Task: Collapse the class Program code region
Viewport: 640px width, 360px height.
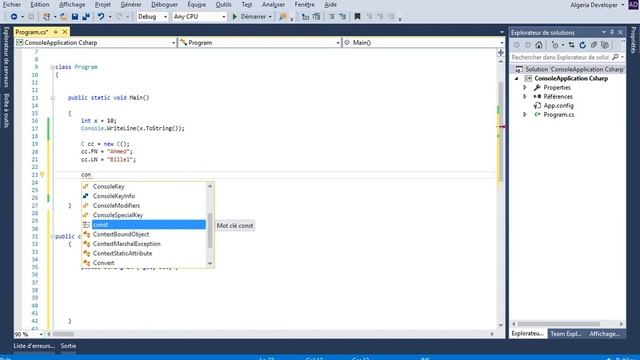Action: (x=52, y=67)
